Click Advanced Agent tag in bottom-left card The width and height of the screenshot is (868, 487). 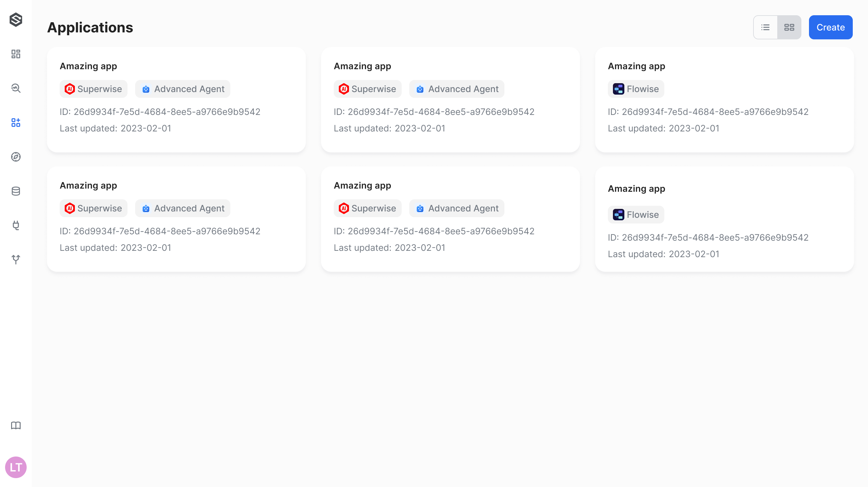pyautogui.click(x=183, y=209)
